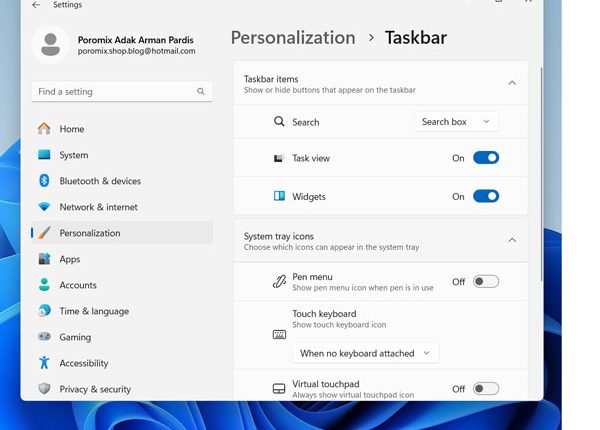Click the Network & internet Wi-Fi icon
600x430 pixels.
44,207
